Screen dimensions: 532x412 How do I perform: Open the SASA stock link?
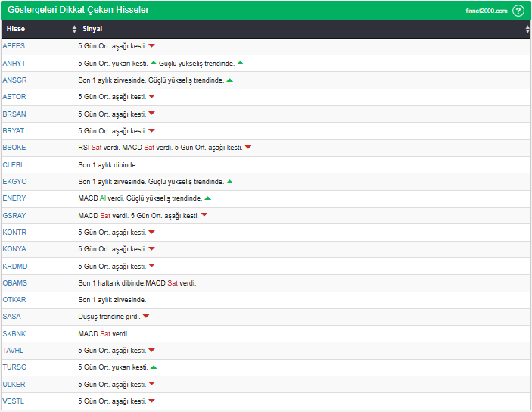pos(11,317)
